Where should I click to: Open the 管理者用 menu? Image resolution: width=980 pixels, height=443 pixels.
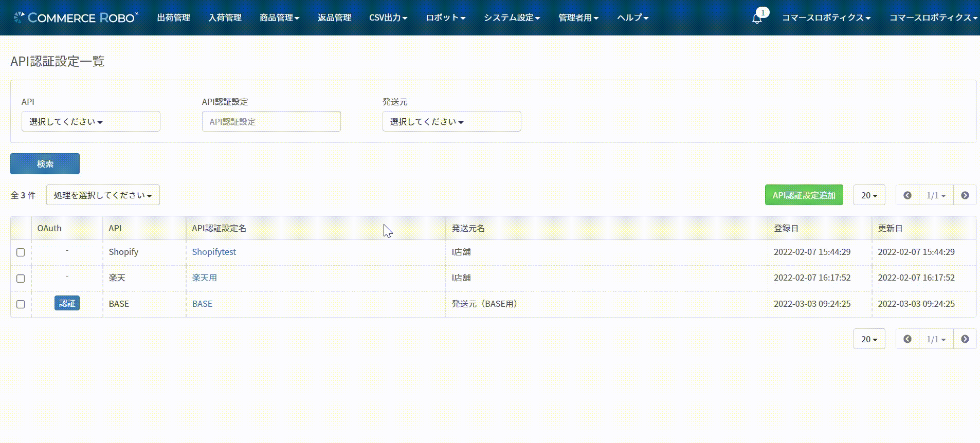pos(578,17)
